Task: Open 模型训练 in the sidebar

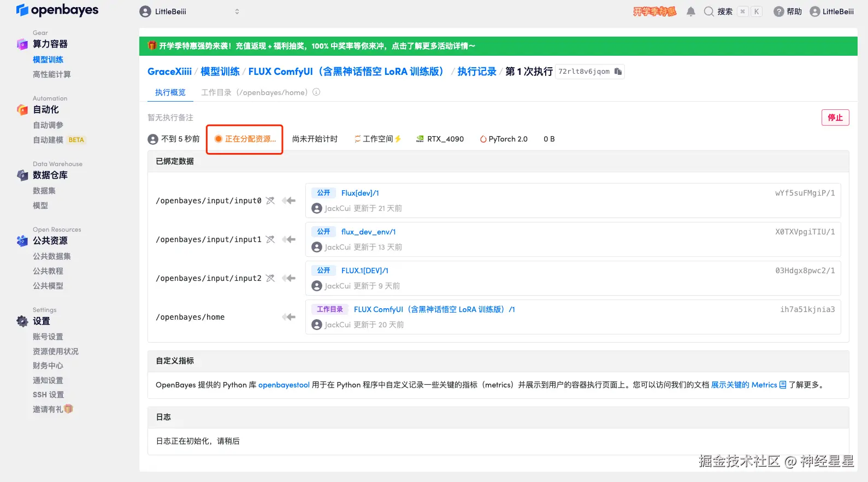Action: pyautogui.click(x=48, y=60)
